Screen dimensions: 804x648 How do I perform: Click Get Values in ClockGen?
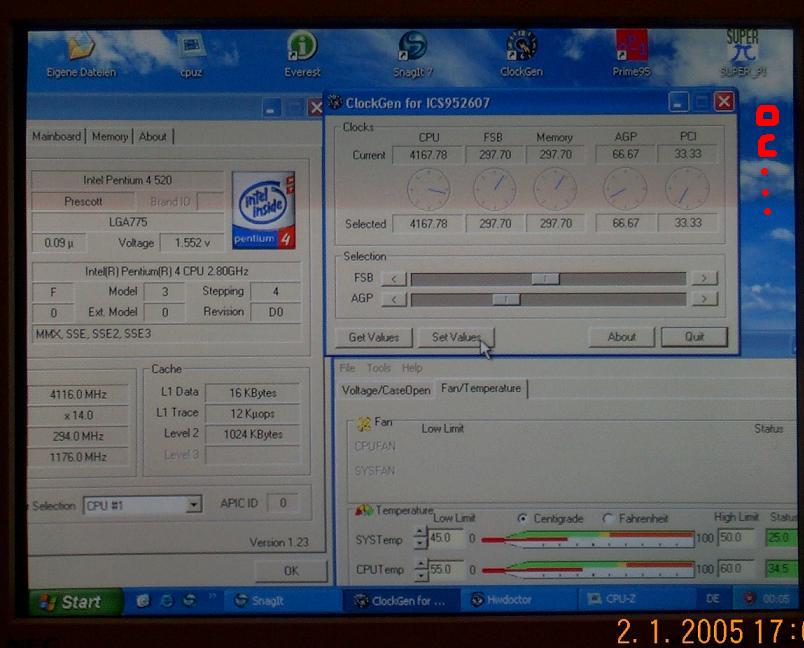point(373,337)
